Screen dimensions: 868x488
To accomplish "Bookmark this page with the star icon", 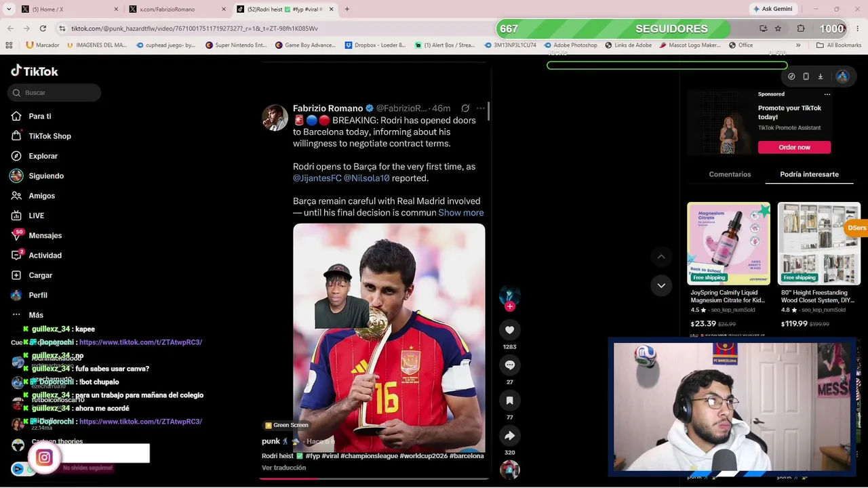I will [x=778, y=28].
